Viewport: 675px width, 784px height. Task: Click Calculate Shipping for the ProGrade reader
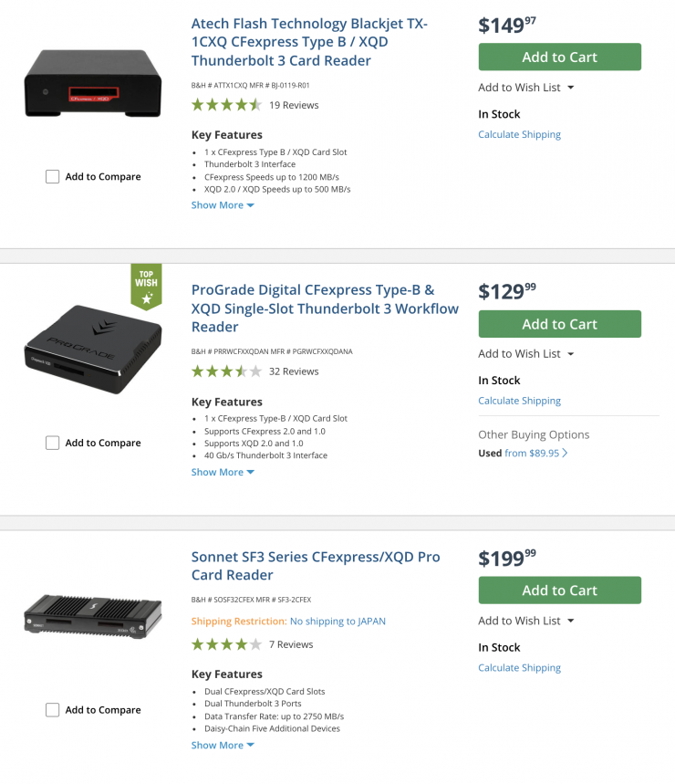pos(519,401)
